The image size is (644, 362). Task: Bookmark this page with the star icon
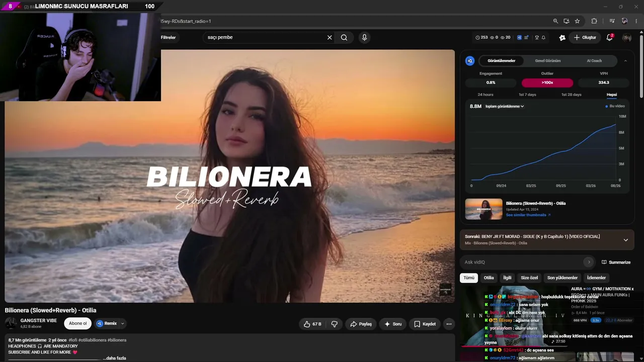[x=577, y=21]
